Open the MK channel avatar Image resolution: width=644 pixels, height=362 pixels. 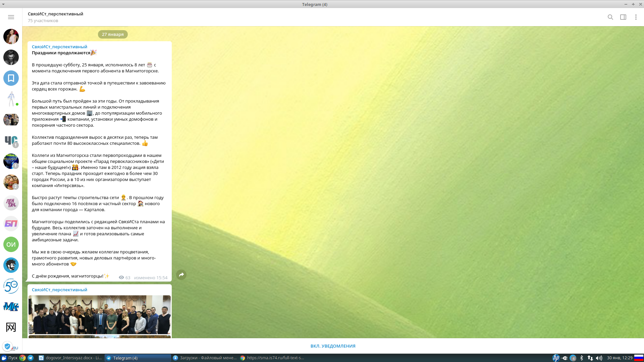point(11,307)
